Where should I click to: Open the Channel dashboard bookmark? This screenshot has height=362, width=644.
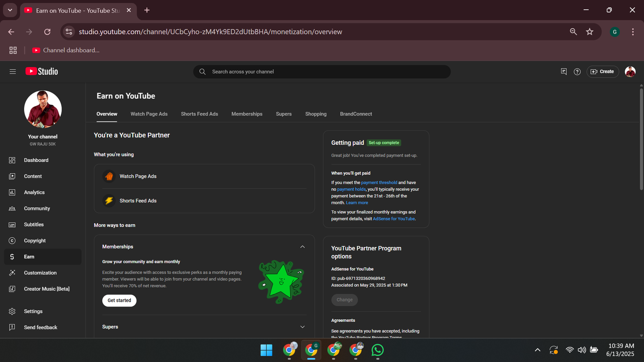(x=66, y=50)
